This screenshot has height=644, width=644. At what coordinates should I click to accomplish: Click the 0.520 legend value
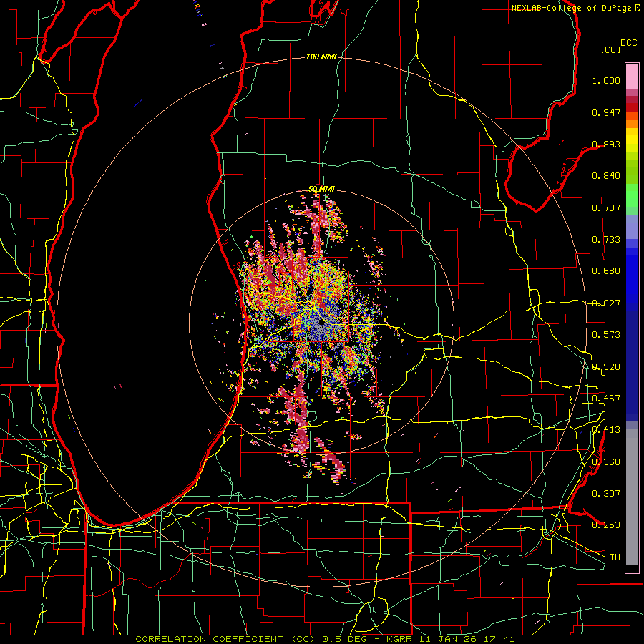(x=606, y=367)
